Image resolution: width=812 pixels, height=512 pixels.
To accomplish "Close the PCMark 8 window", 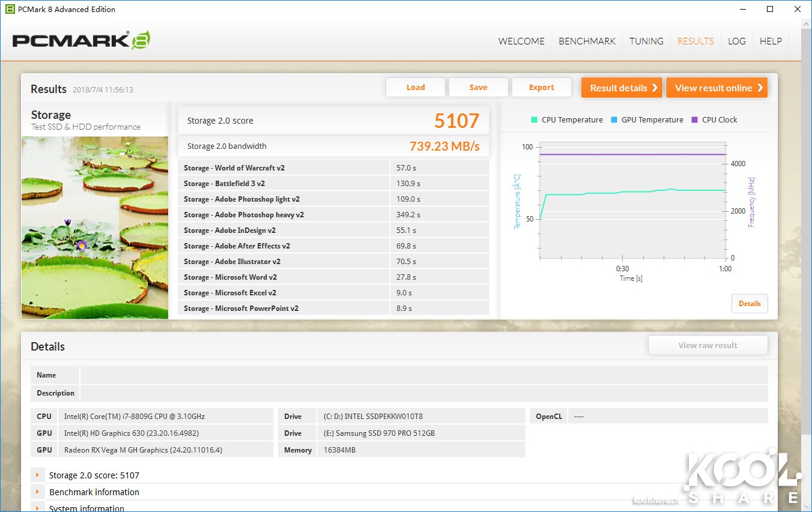I will coord(798,9).
